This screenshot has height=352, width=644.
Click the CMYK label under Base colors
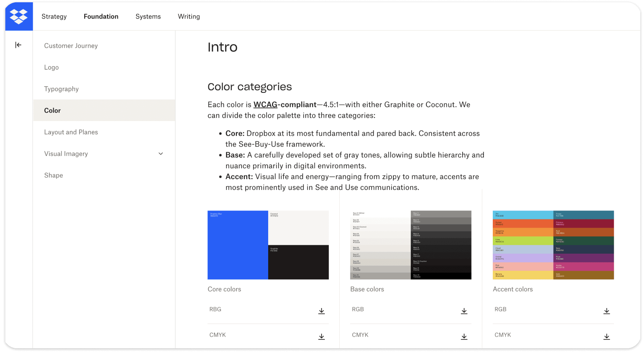[x=360, y=335]
